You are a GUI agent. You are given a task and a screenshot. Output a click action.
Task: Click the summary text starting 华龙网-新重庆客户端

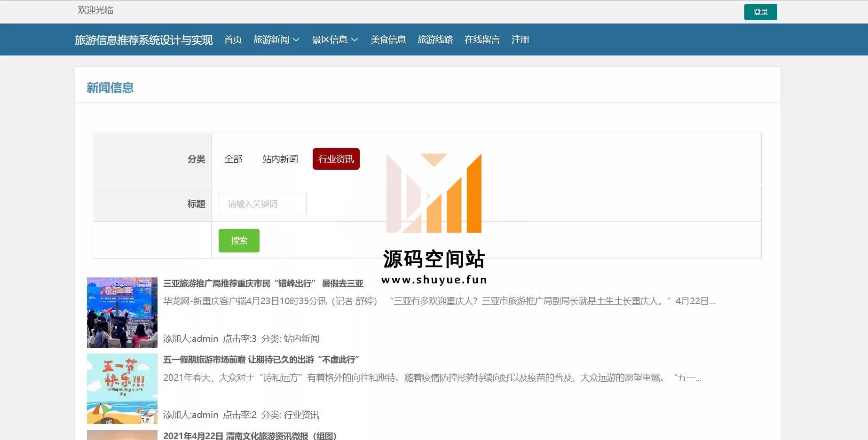coord(439,301)
